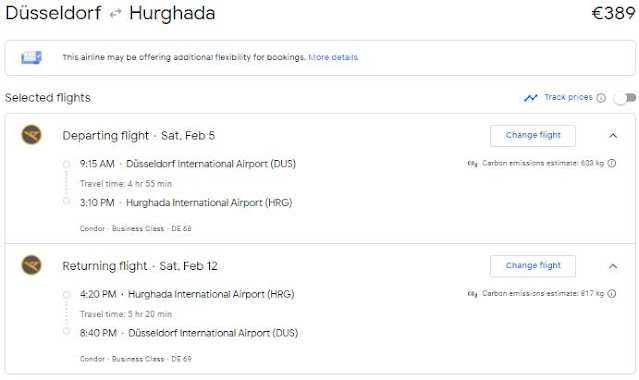
Task: Open info icon next to 603 kg emissions
Action: pos(612,163)
